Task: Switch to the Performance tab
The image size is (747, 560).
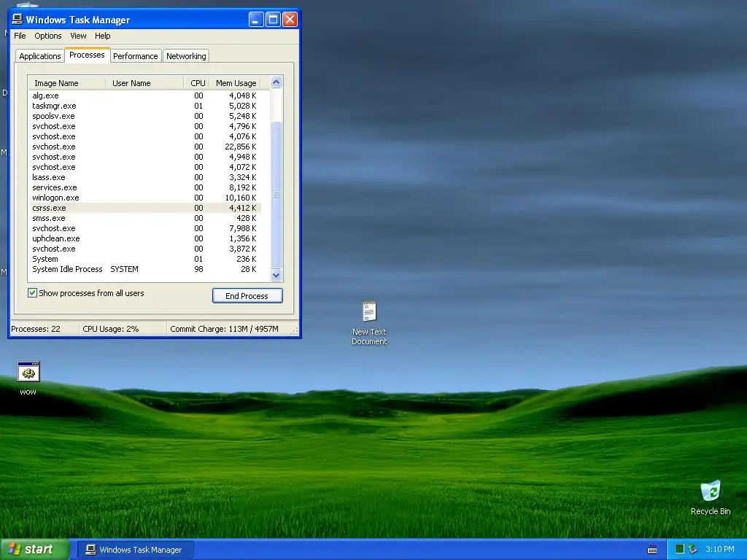Action: tap(135, 56)
